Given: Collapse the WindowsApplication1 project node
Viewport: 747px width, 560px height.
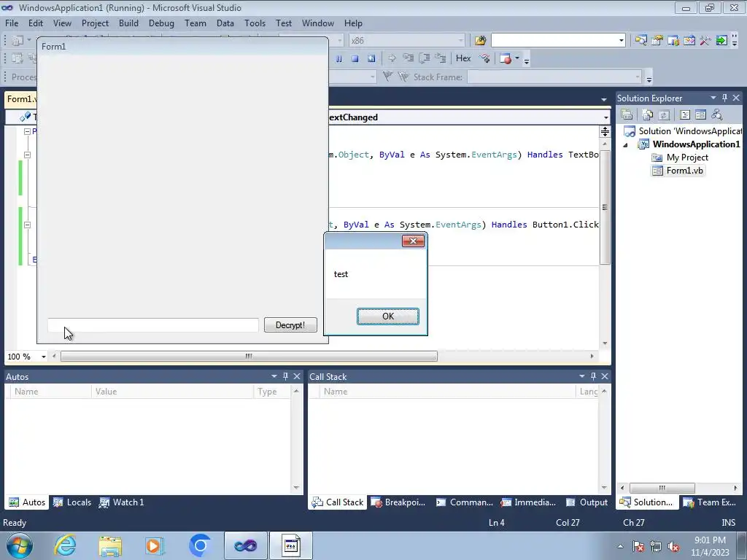Looking at the screenshot, I should point(625,145).
